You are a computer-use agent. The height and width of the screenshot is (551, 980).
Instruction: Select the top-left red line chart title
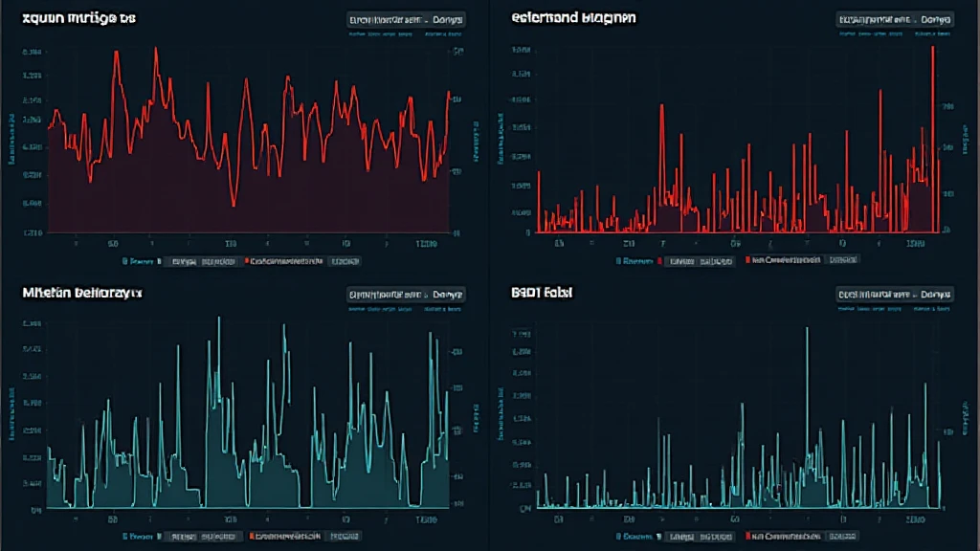pyautogui.click(x=72, y=18)
